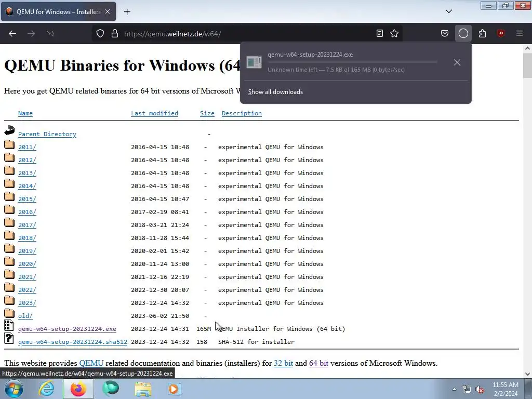The image size is (532, 399).
Task: Save page to Pocket icon
Action: click(445, 33)
